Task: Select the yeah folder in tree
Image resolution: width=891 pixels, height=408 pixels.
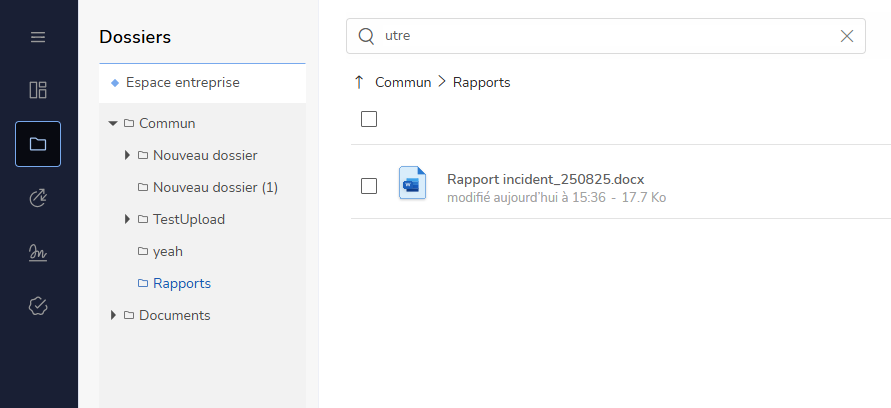Action: [x=167, y=251]
